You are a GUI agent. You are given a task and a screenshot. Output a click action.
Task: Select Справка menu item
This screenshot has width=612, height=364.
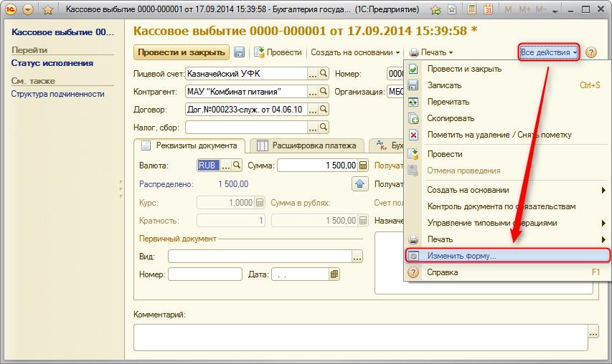click(x=507, y=272)
